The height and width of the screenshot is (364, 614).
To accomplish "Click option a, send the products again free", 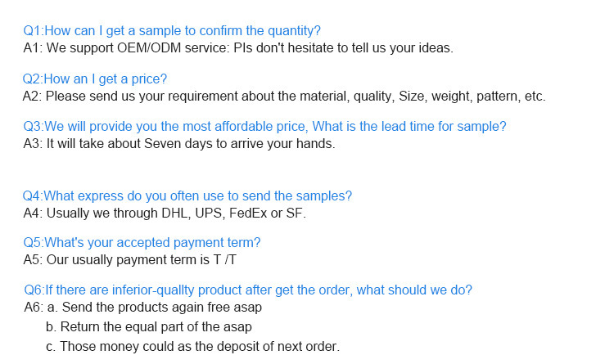I will 165,308.
